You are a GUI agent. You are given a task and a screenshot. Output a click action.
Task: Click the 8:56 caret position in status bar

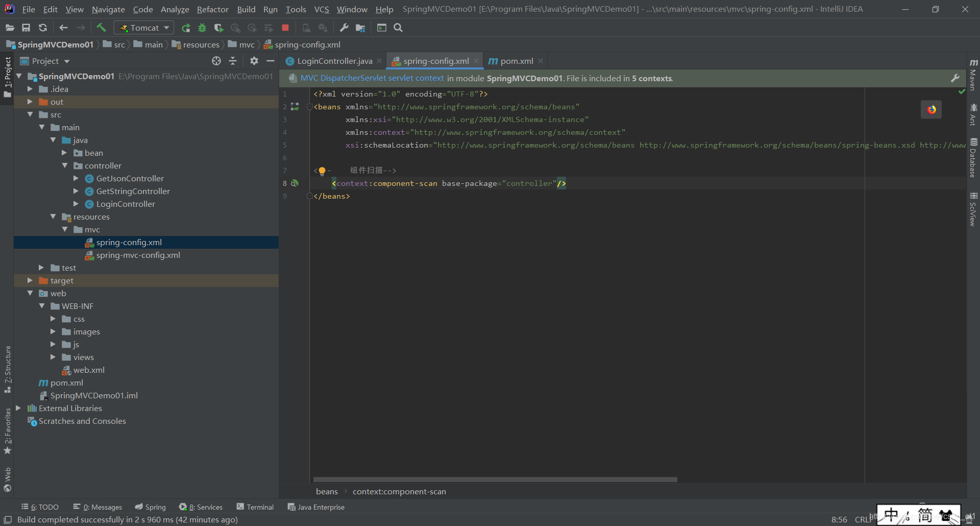coord(839,519)
